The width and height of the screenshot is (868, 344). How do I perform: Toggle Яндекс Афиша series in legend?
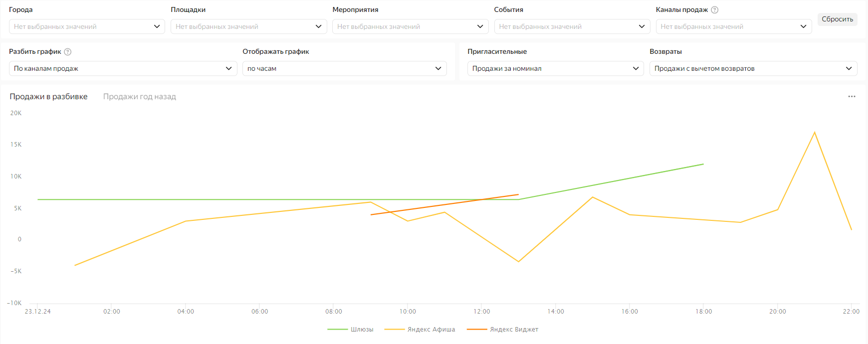coord(420,330)
